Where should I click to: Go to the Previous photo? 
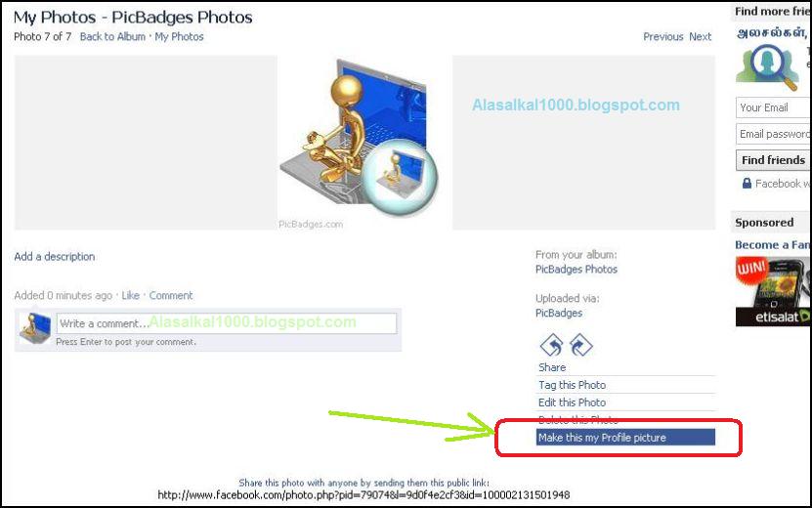tap(662, 37)
